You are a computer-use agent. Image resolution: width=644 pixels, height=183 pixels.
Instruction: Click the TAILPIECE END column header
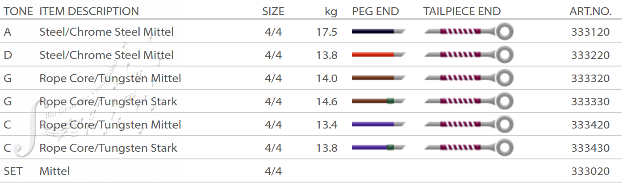click(x=462, y=11)
